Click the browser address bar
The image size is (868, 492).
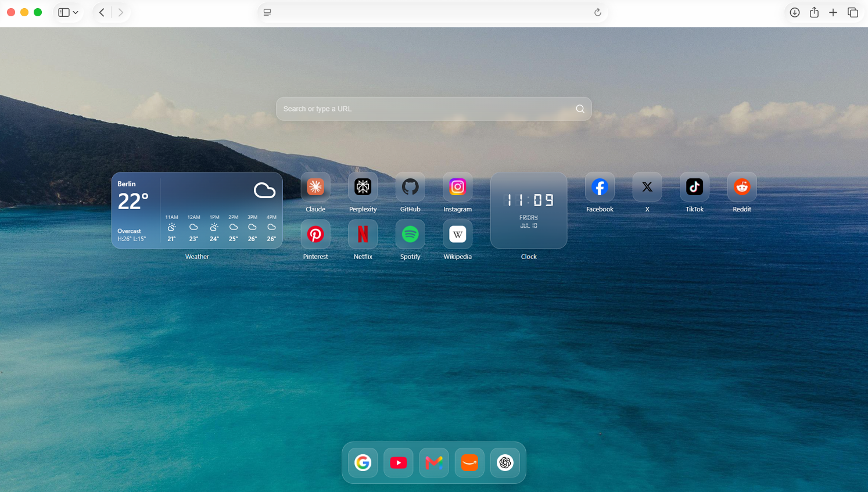pyautogui.click(x=433, y=12)
